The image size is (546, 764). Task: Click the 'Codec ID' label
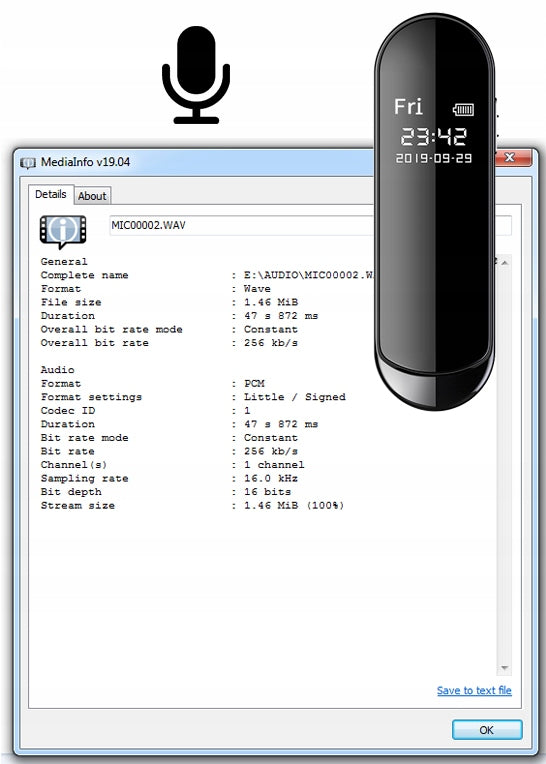68,411
